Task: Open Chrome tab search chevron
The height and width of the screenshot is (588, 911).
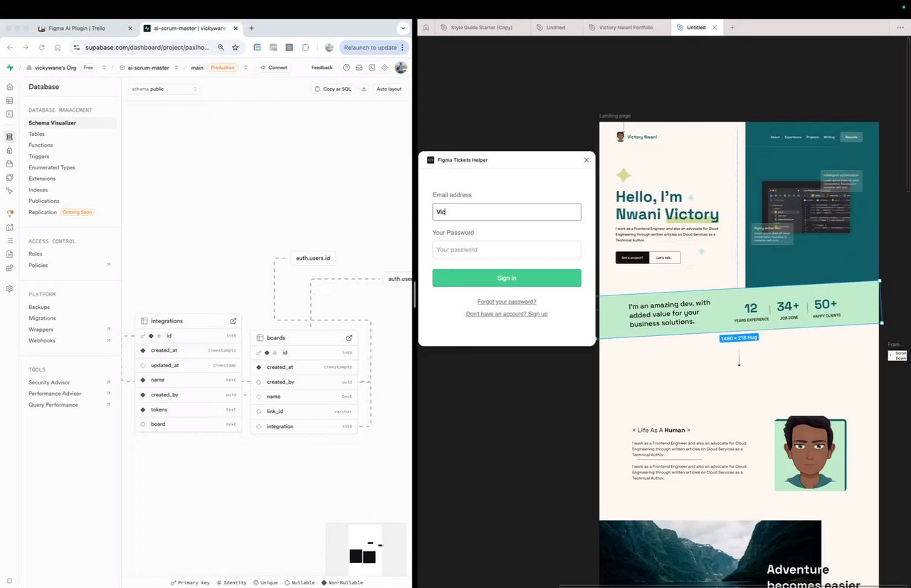Action: click(x=404, y=28)
